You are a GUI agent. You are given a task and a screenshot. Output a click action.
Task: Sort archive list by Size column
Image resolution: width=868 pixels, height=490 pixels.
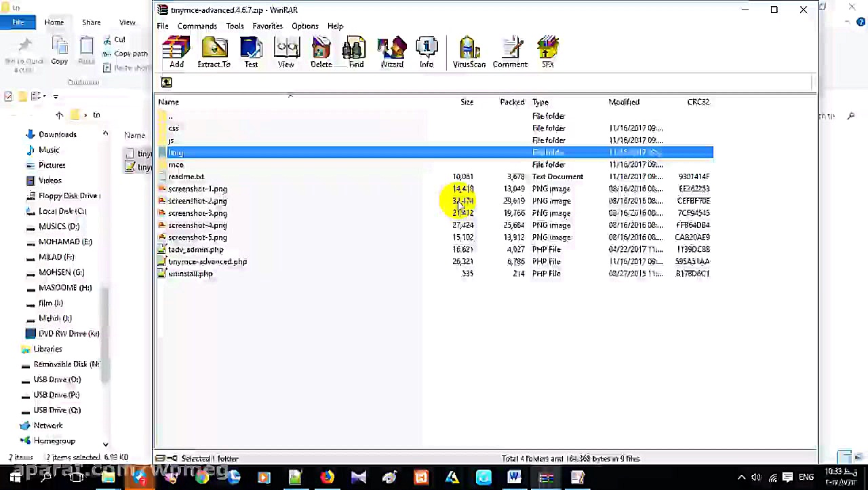[x=467, y=102]
